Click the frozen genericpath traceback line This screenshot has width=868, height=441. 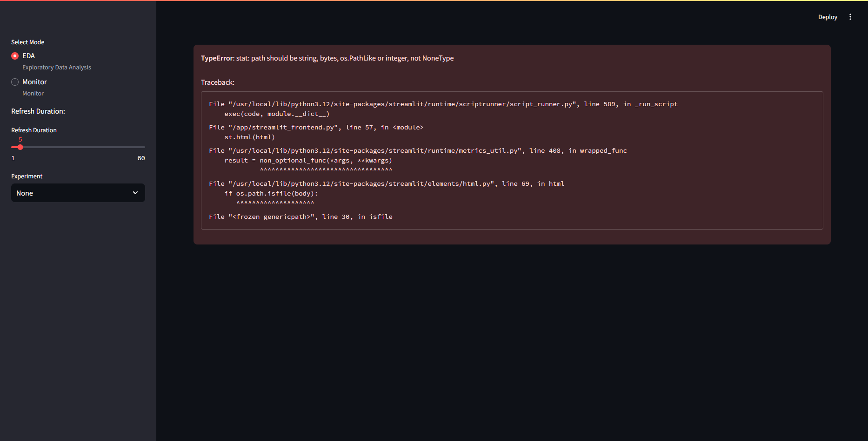[300, 217]
